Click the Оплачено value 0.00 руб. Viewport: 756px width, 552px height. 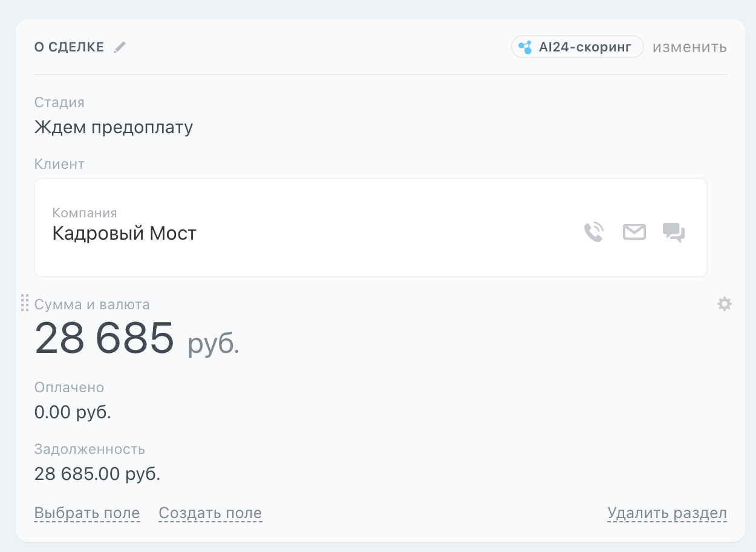coord(73,413)
